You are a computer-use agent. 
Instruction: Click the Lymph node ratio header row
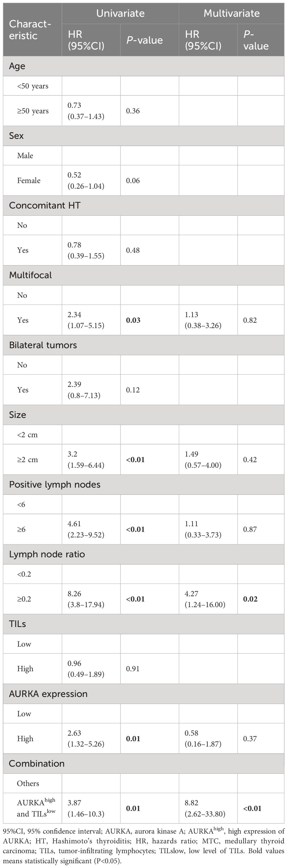pyautogui.click(x=144, y=554)
